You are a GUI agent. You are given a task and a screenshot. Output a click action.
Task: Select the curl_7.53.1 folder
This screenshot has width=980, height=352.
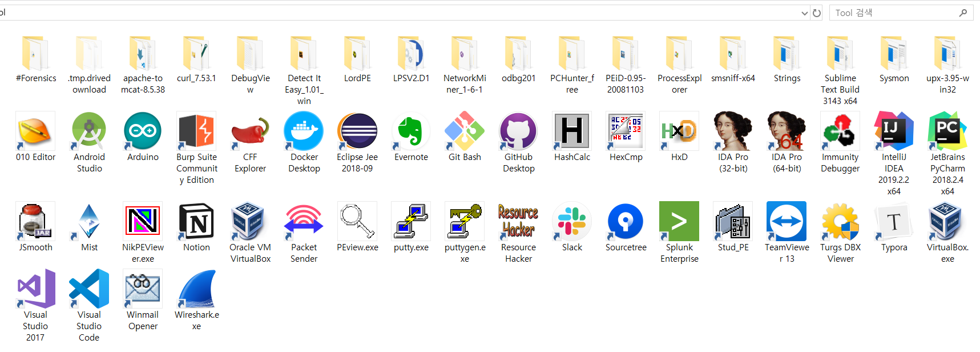pyautogui.click(x=196, y=53)
